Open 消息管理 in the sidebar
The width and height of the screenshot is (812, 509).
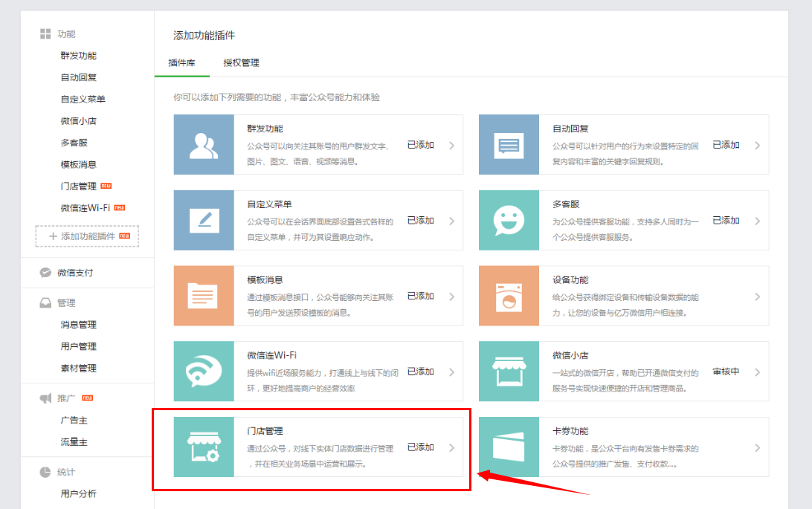tap(79, 324)
